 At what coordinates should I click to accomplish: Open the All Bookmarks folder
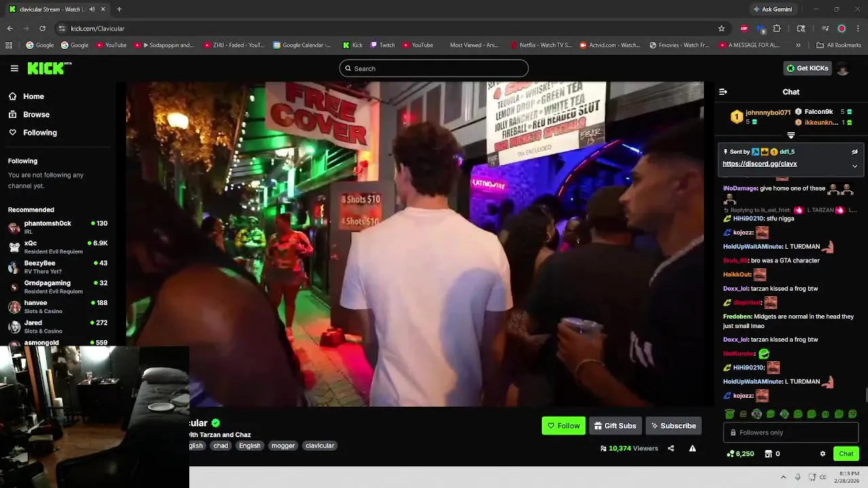pyautogui.click(x=839, y=45)
